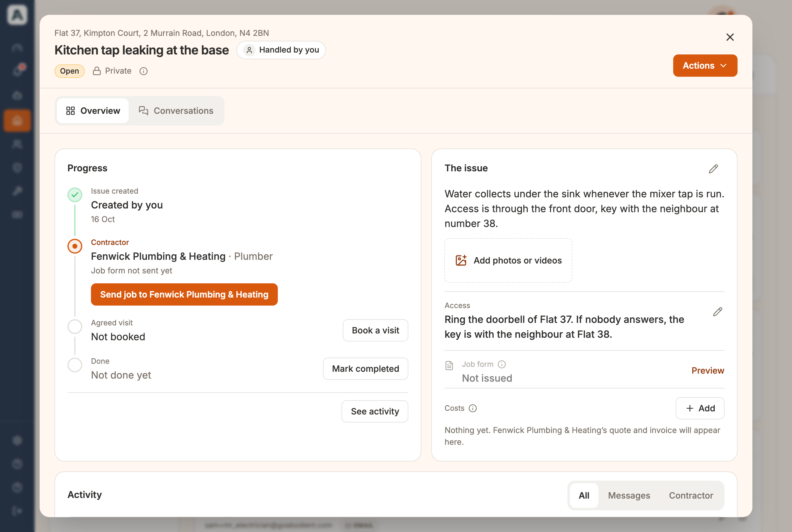Click the info icon beside Job form
The height and width of the screenshot is (532, 792).
tap(501, 364)
